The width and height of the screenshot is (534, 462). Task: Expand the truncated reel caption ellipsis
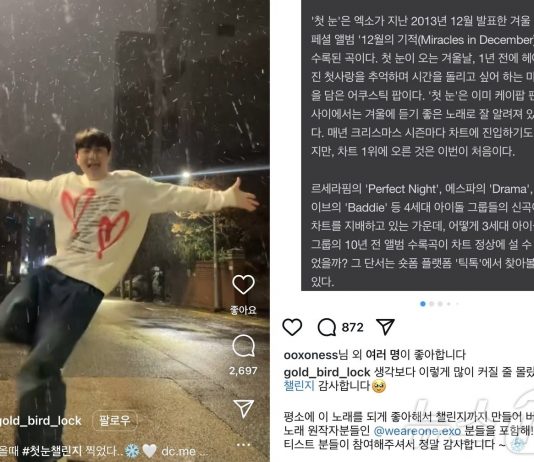(x=202, y=452)
